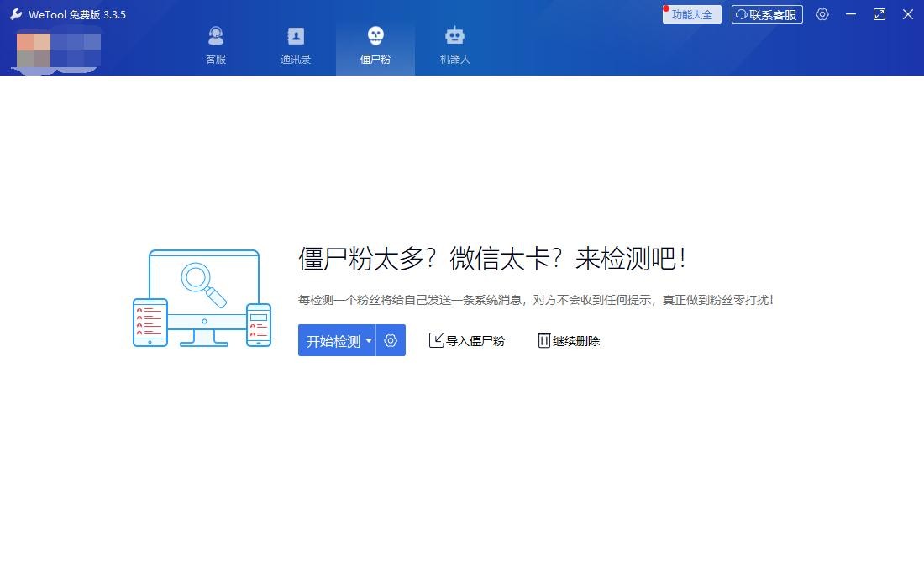924x588 pixels.
Task: Maximize the WeTool window
Action: click(x=879, y=15)
